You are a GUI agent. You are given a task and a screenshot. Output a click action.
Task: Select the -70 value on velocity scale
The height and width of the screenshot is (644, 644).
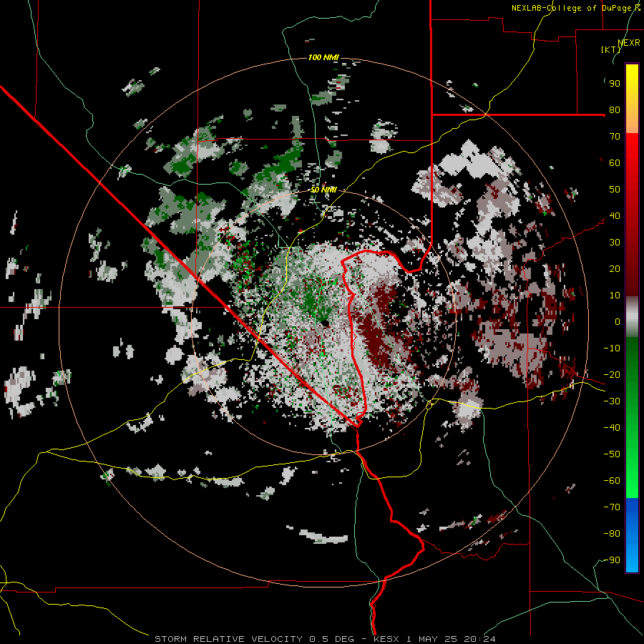click(x=612, y=507)
